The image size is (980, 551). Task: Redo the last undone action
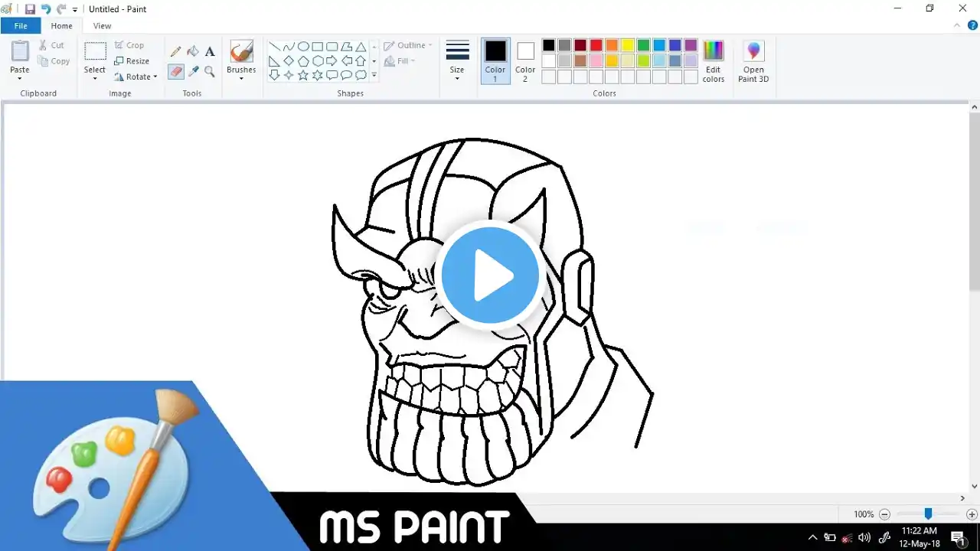coord(61,9)
